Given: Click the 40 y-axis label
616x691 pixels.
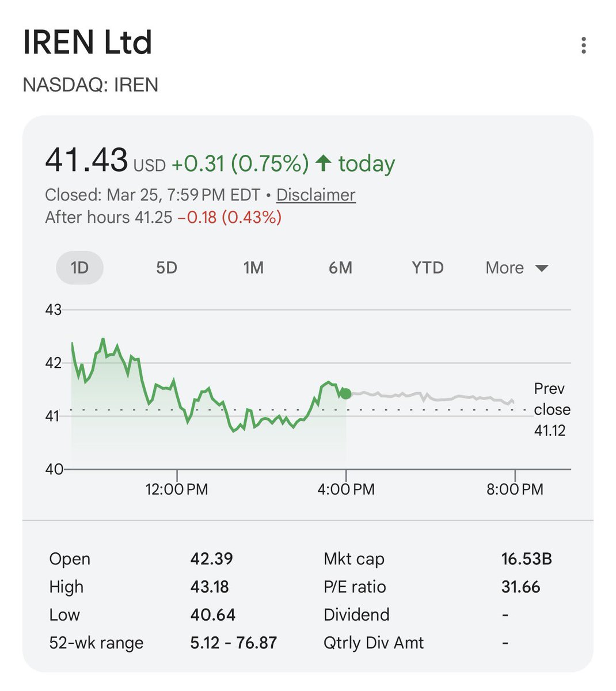Looking at the screenshot, I should tap(53, 469).
